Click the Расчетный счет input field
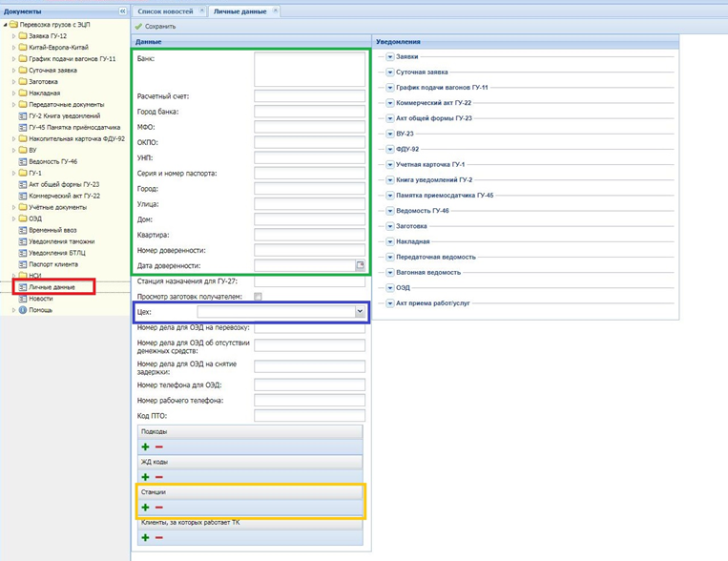 pyautogui.click(x=309, y=96)
